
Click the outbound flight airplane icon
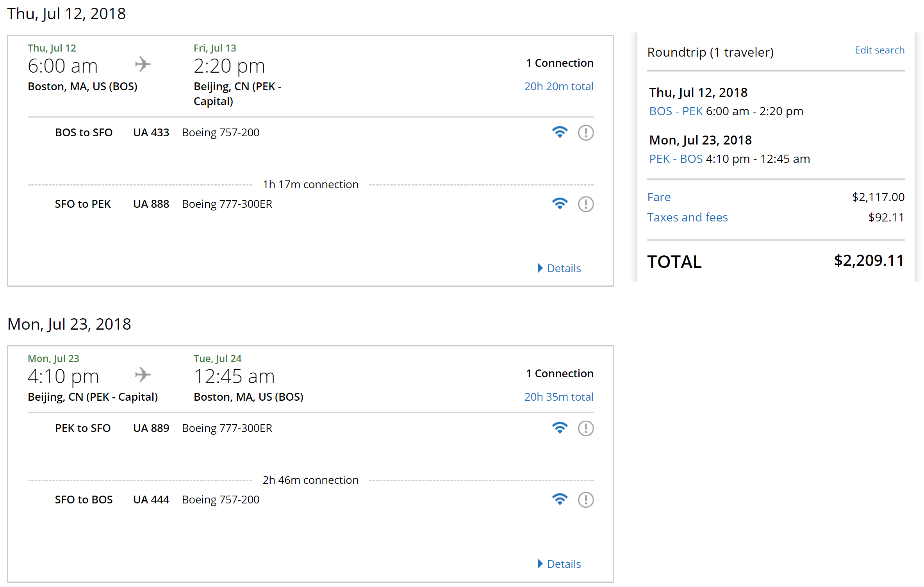tap(143, 64)
